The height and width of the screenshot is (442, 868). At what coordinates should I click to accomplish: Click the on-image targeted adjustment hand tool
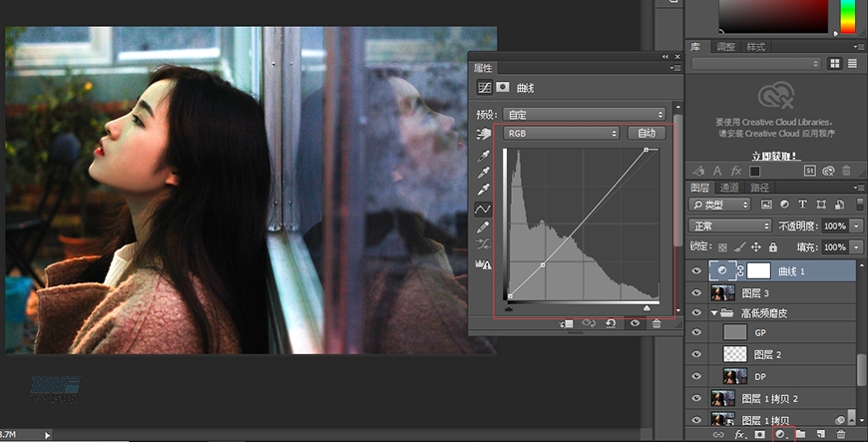484,134
